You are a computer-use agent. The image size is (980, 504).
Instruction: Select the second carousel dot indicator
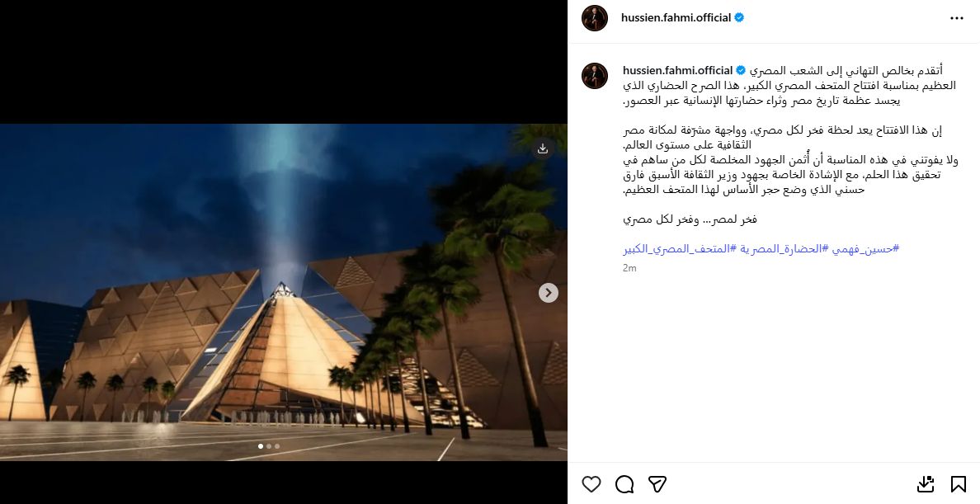pyautogui.click(x=269, y=446)
